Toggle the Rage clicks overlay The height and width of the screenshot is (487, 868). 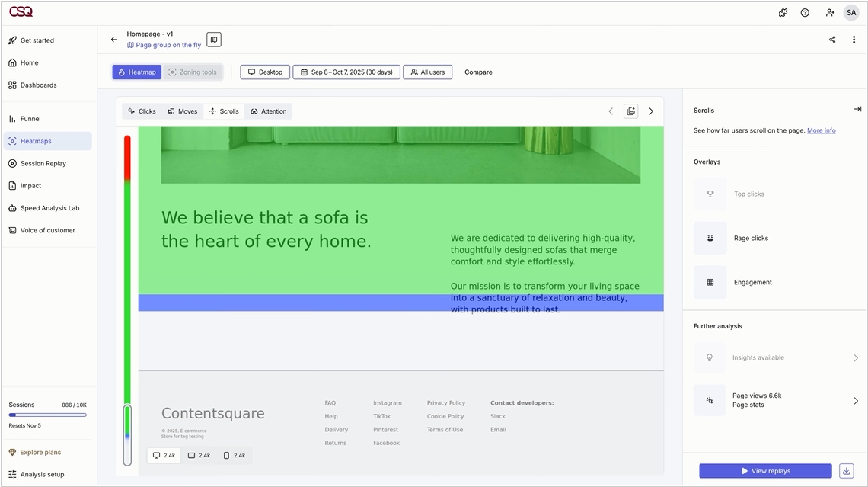[x=710, y=239]
